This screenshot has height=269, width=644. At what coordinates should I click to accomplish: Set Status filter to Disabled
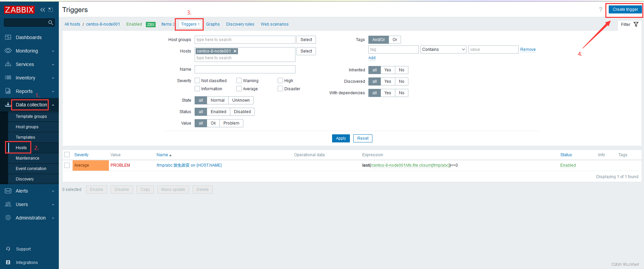click(242, 112)
